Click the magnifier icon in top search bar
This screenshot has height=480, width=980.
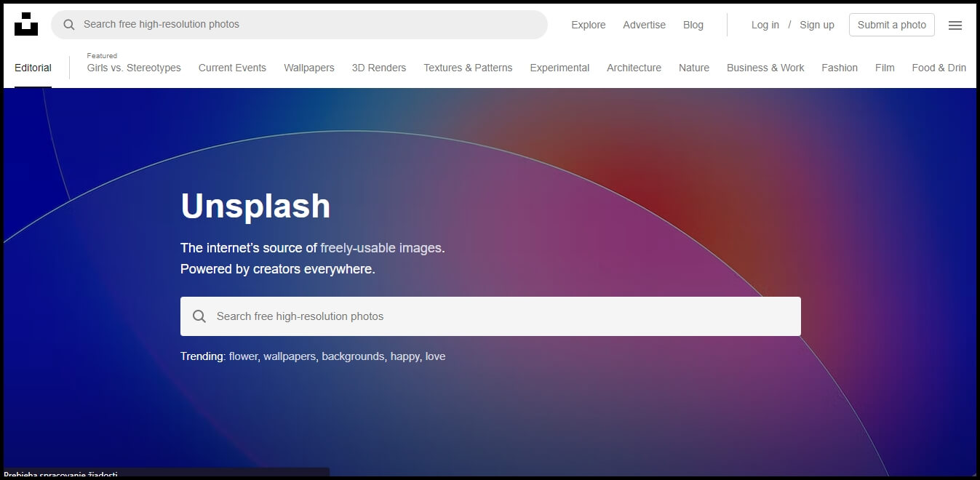pos(69,25)
